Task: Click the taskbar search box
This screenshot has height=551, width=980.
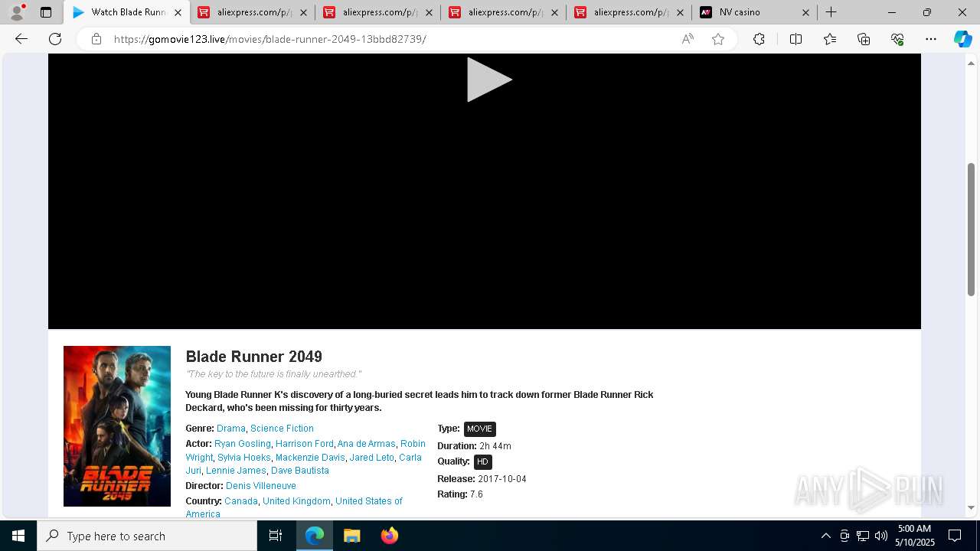Action: [x=147, y=536]
